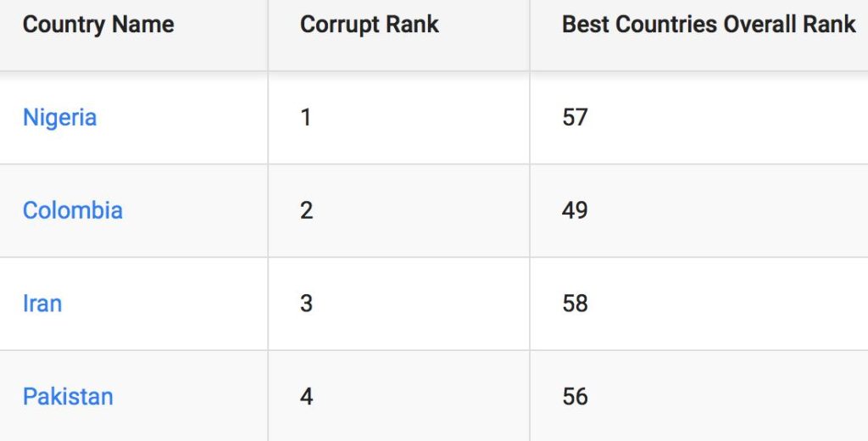Follow the Pakistan country link

pos(68,397)
